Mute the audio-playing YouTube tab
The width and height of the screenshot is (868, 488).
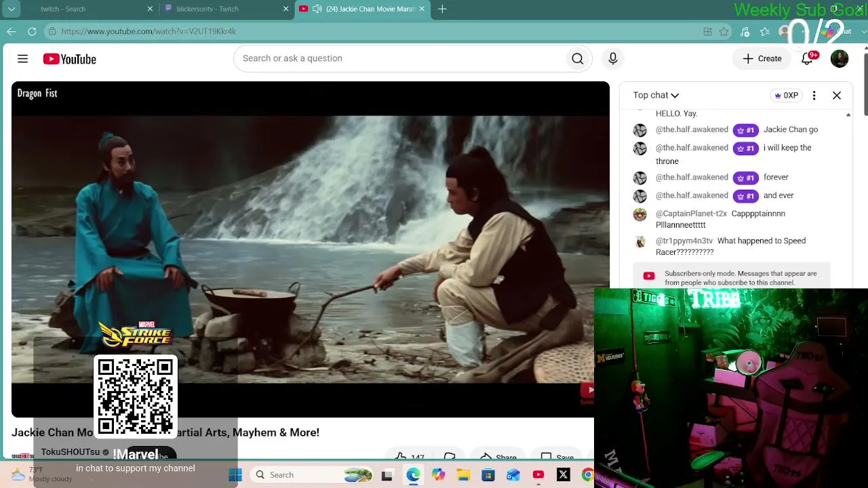tap(317, 9)
